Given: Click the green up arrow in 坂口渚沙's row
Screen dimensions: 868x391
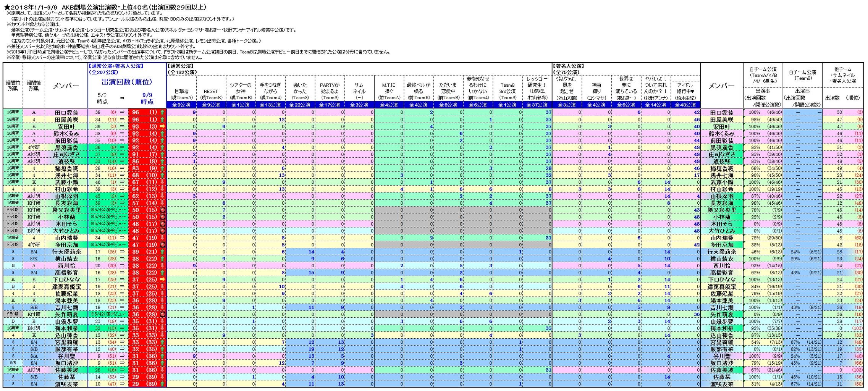Looking at the screenshot, I should pyautogui.click(x=162, y=363).
